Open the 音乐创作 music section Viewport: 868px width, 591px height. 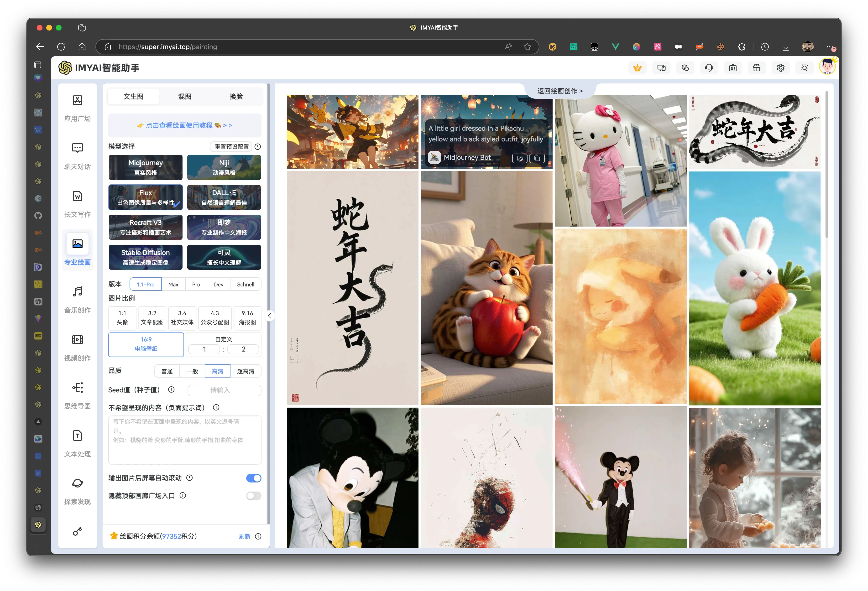click(x=77, y=299)
